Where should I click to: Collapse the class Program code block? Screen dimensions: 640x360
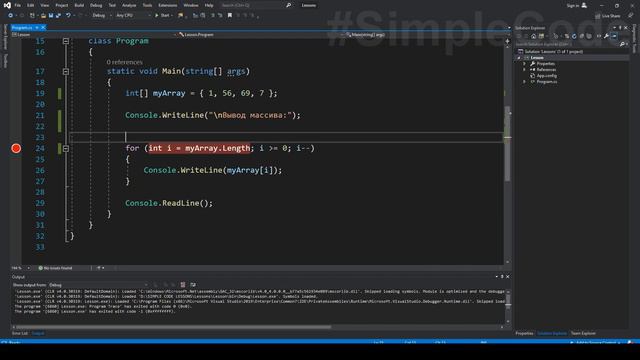click(66, 41)
